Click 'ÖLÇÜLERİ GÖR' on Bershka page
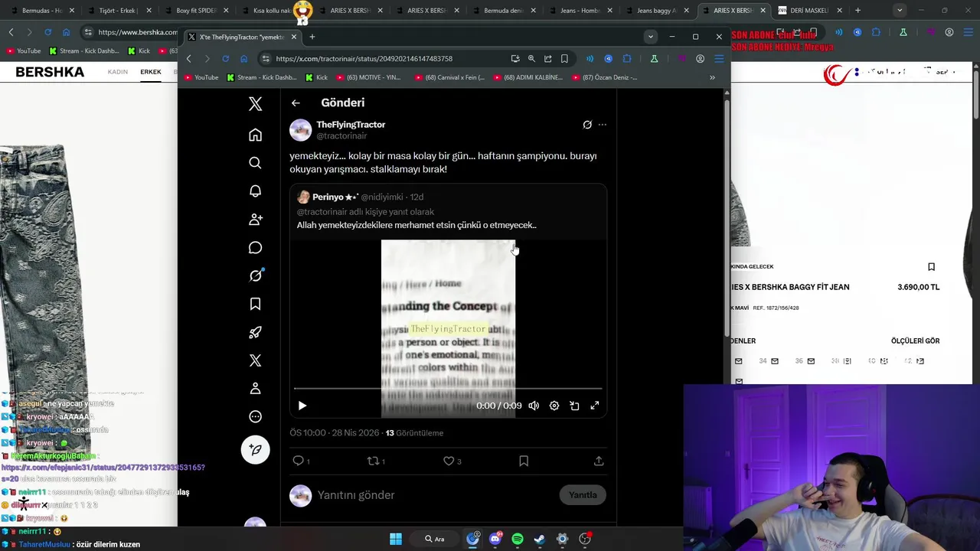Image resolution: width=980 pixels, height=551 pixels. (915, 341)
